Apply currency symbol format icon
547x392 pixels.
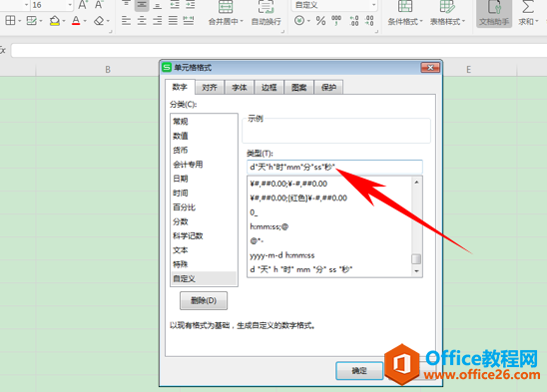point(299,21)
